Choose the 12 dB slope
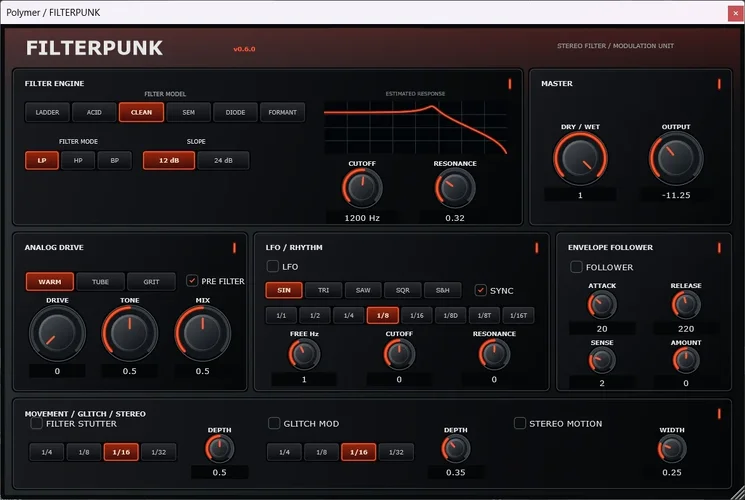The width and height of the screenshot is (745, 500). point(169,160)
